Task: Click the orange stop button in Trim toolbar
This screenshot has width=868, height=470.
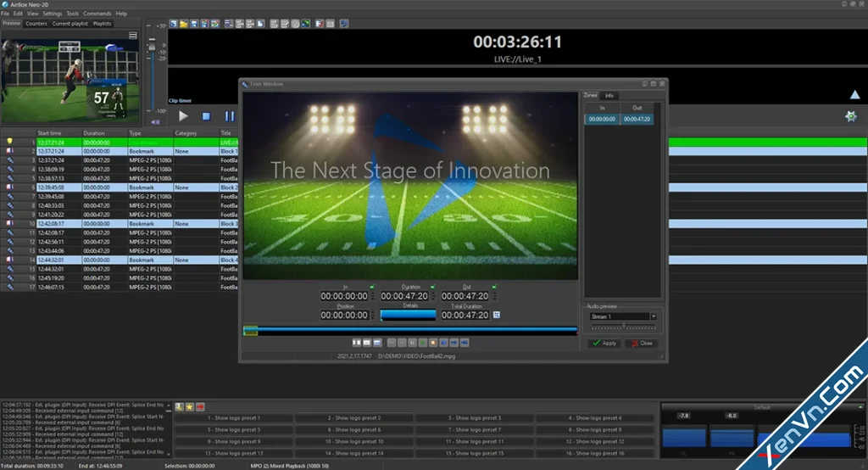Action: pos(433,343)
